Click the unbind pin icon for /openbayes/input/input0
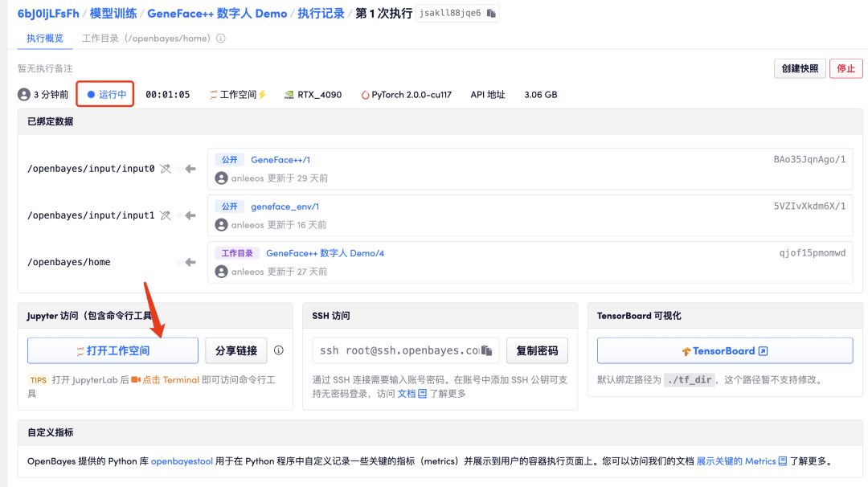Screen dimensions: 868x487 click(166, 169)
